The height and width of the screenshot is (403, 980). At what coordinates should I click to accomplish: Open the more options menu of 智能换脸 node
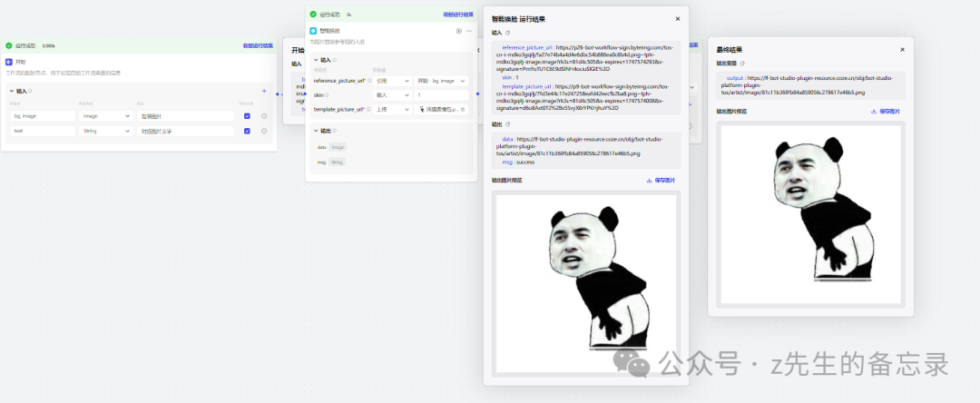coord(469,31)
